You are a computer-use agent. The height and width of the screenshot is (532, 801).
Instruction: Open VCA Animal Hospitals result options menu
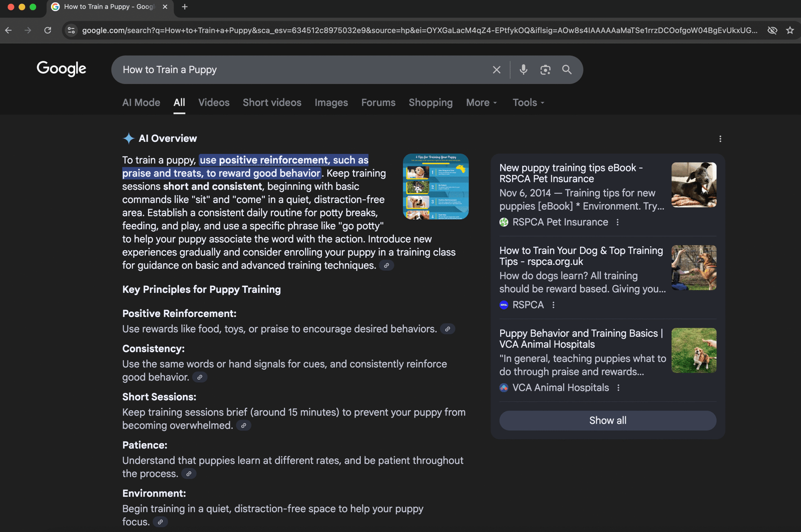point(619,387)
